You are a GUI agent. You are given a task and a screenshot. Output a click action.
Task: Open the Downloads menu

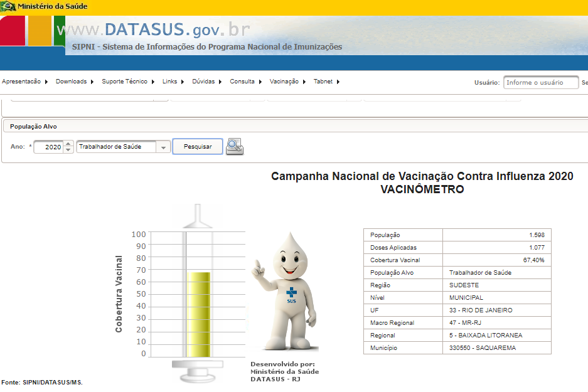tap(75, 82)
